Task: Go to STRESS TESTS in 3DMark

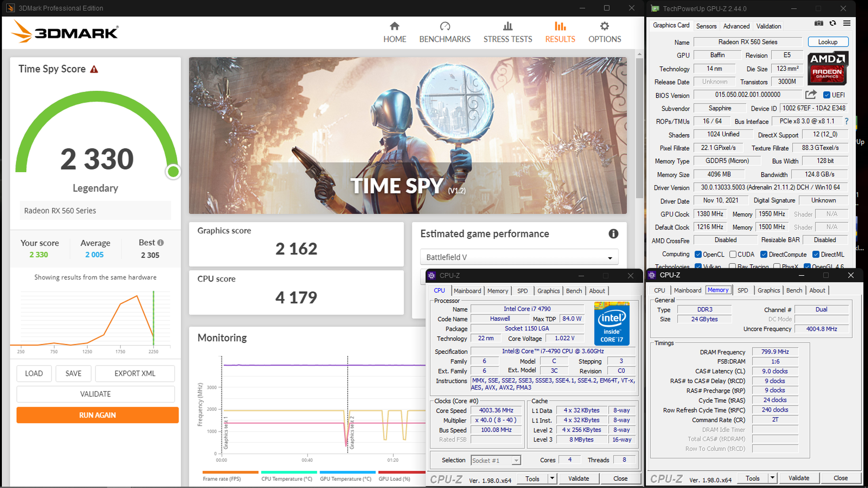Action: tap(508, 33)
